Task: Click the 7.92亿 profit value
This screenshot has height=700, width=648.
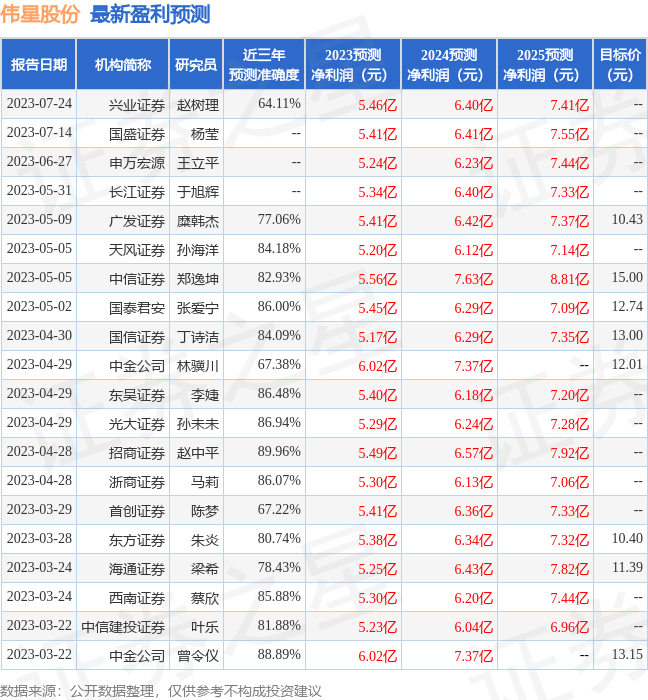Action: (569, 454)
